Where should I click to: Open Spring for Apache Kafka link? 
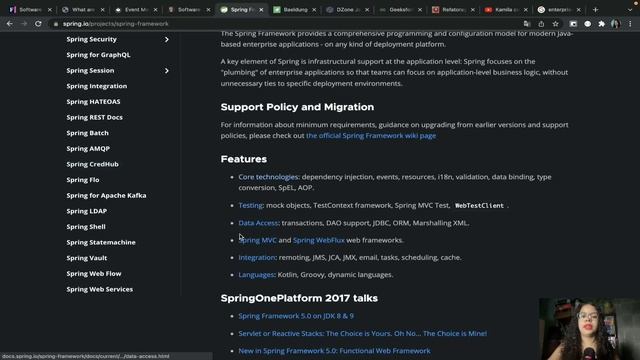(107, 196)
